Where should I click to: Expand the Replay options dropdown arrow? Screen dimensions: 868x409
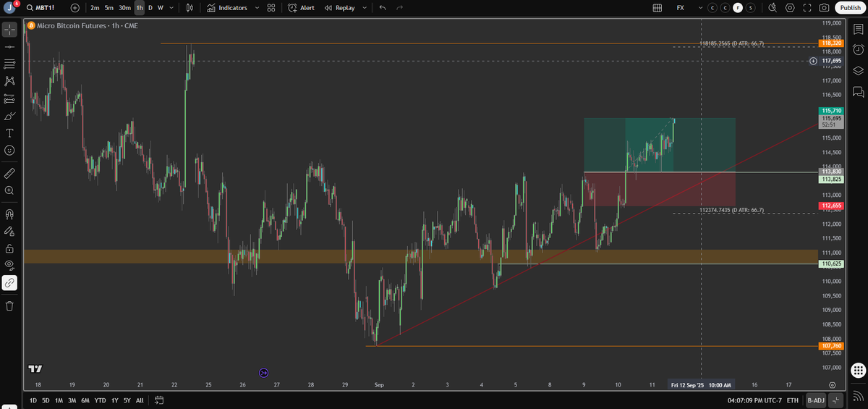(x=364, y=7)
